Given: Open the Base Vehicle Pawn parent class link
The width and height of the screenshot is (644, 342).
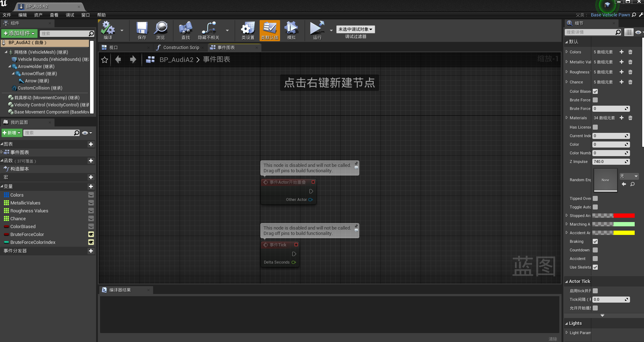Looking at the screenshot, I should (x=610, y=15).
